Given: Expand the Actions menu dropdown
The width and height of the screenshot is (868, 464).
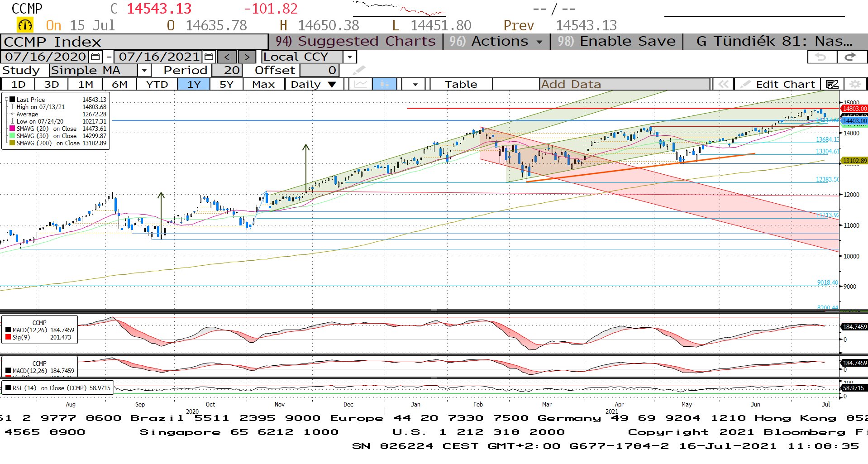Looking at the screenshot, I should pyautogui.click(x=539, y=42).
